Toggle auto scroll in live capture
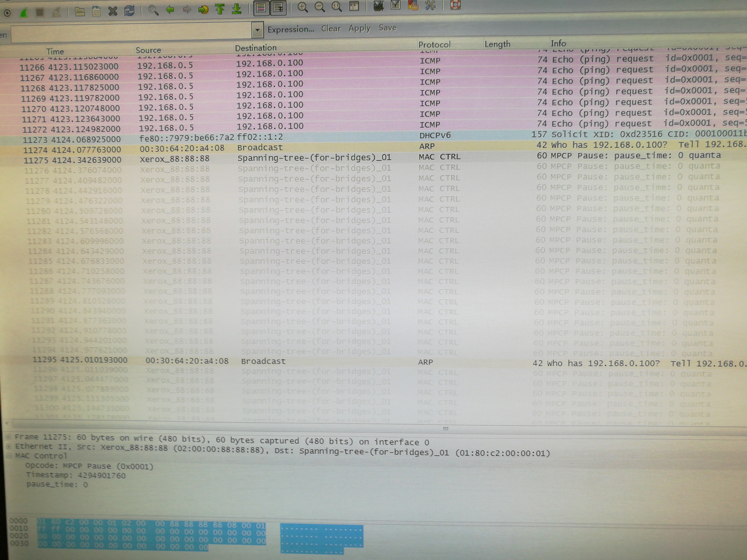The image size is (747, 560). pos(278,8)
